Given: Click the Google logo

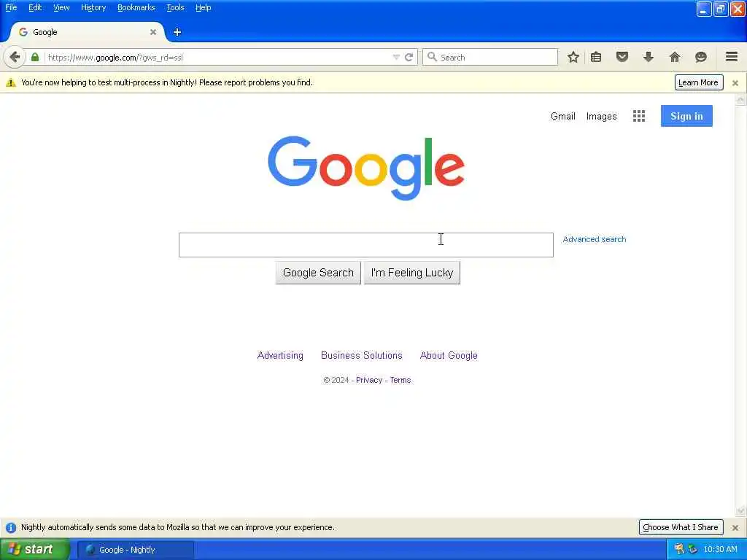Looking at the screenshot, I should [x=366, y=168].
